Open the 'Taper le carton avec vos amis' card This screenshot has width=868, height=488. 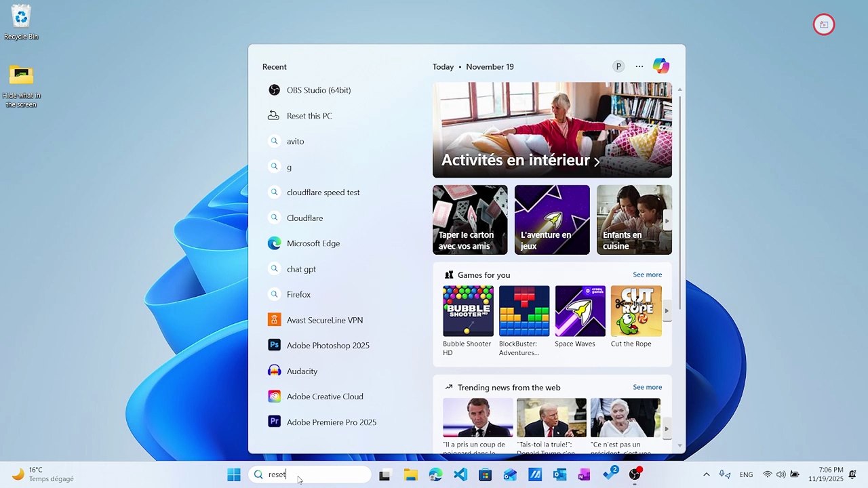470,220
